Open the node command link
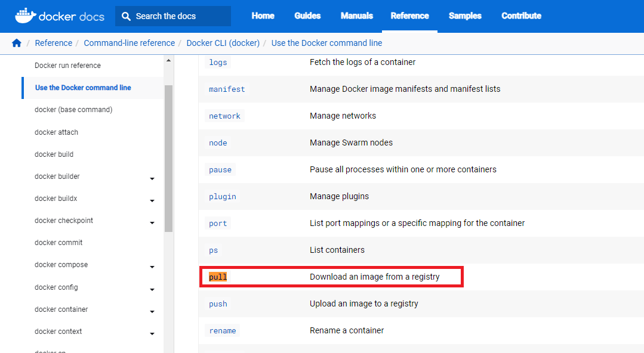The width and height of the screenshot is (644, 353). click(218, 143)
